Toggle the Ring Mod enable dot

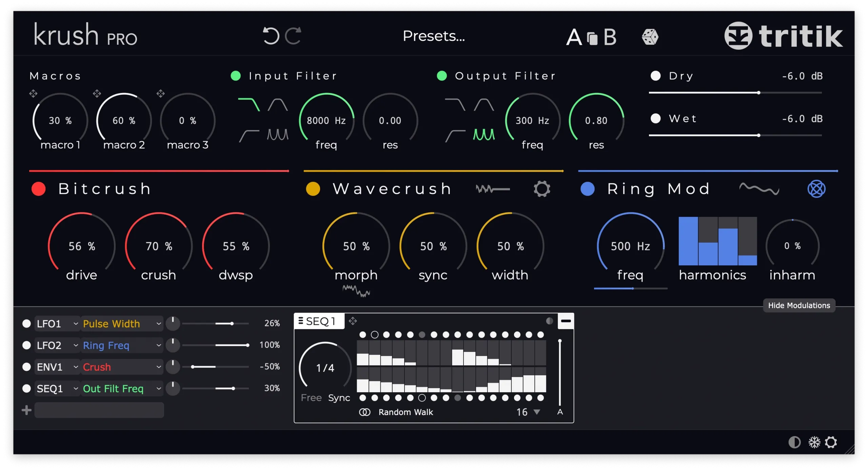tap(587, 189)
